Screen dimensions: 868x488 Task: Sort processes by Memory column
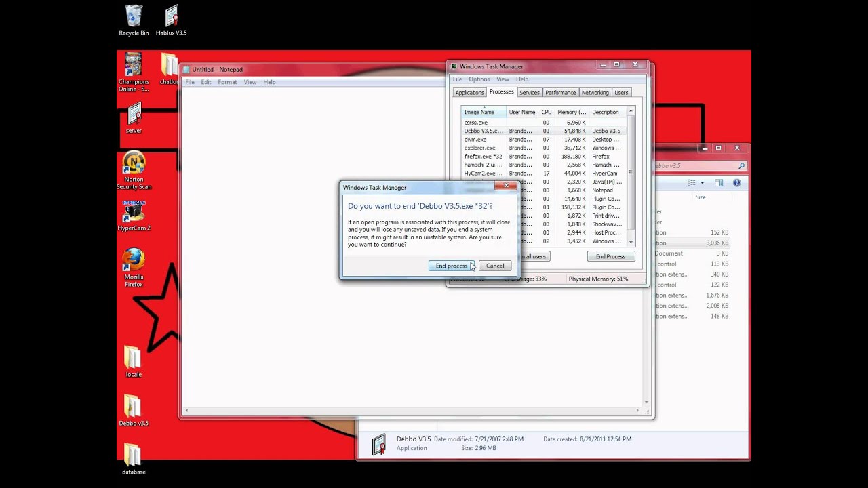572,112
